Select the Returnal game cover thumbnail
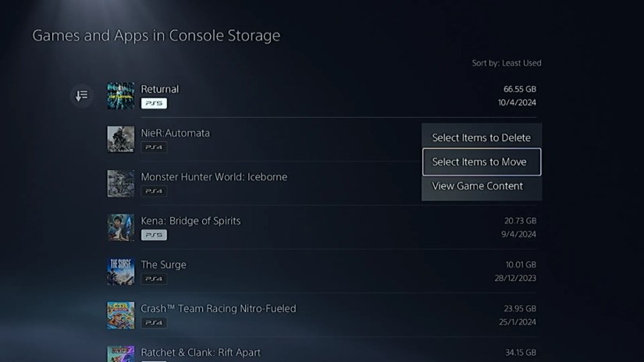This screenshot has height=362, width=644. tap(121, 96)
